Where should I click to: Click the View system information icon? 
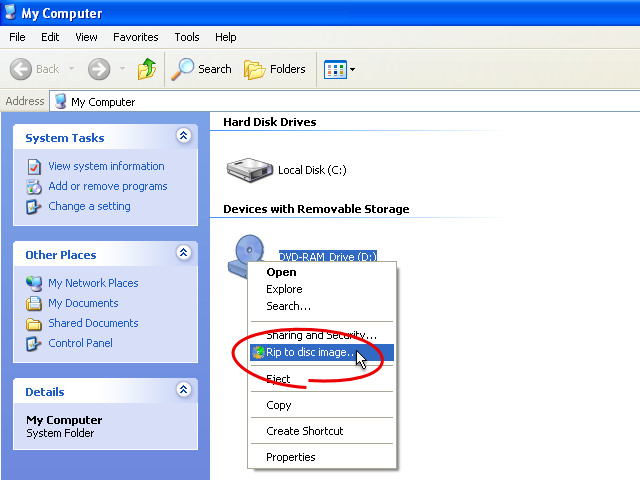(34, 167)
